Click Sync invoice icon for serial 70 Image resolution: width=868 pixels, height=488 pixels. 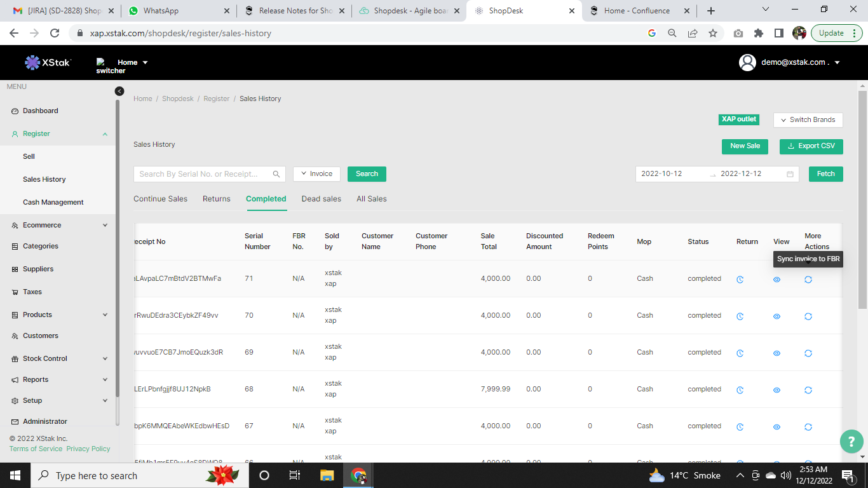click(x=808, y=316)
